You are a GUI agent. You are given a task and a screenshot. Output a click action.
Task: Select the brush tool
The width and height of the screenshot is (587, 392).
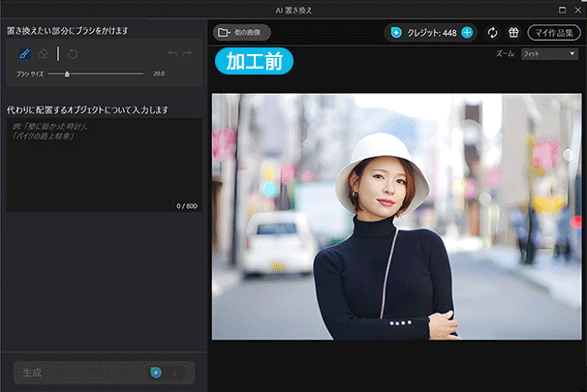tap(25, 54)
